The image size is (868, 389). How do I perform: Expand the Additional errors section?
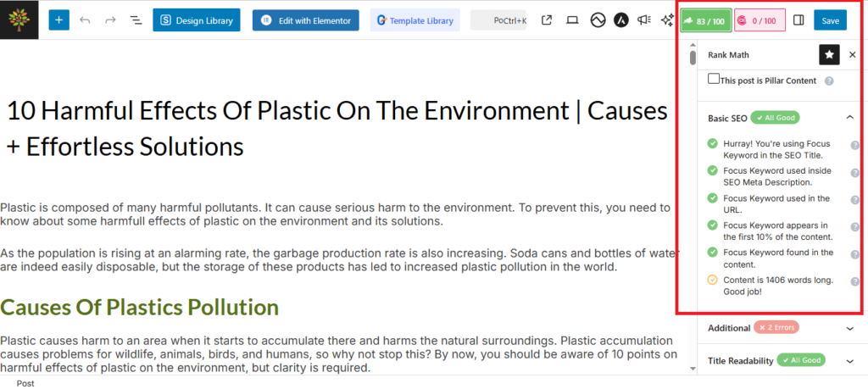(x=849, y=327)
